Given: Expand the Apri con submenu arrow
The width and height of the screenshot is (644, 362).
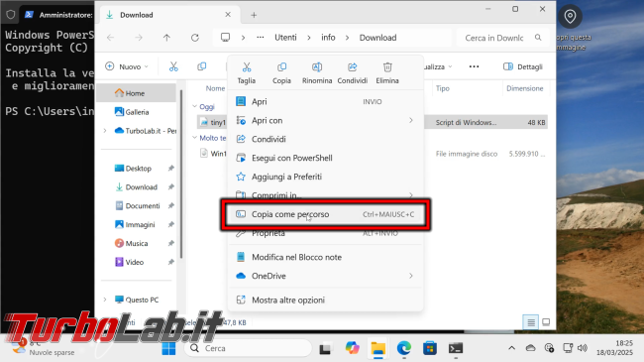Looking at the screenshot, I should point(411,121).
